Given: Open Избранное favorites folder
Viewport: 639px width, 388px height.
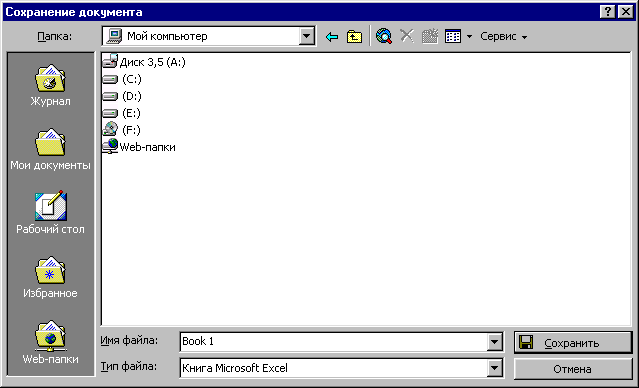Looking at the screenshot, I should 50,278.
